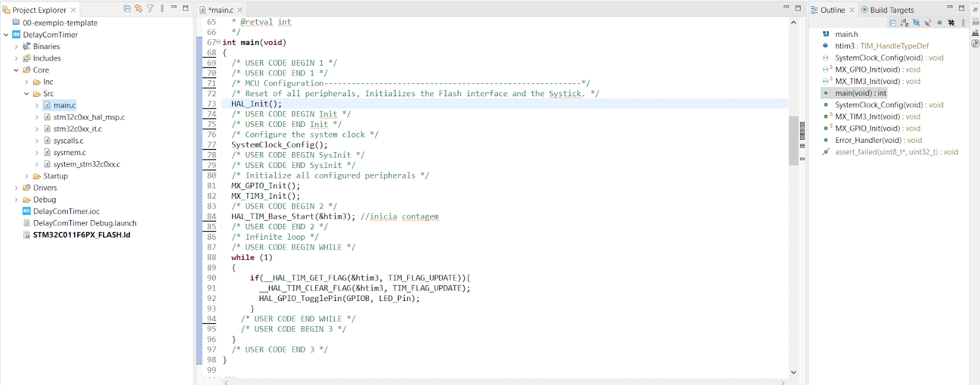This screenshot has width=980, height=385.
Task: Expand the Drivers folder
Action: (16, 188)
